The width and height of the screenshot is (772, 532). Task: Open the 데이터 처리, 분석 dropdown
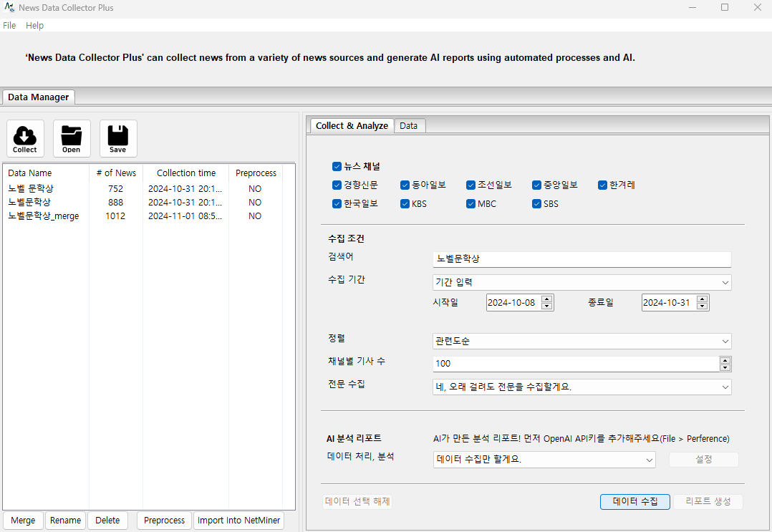point(544,459)
